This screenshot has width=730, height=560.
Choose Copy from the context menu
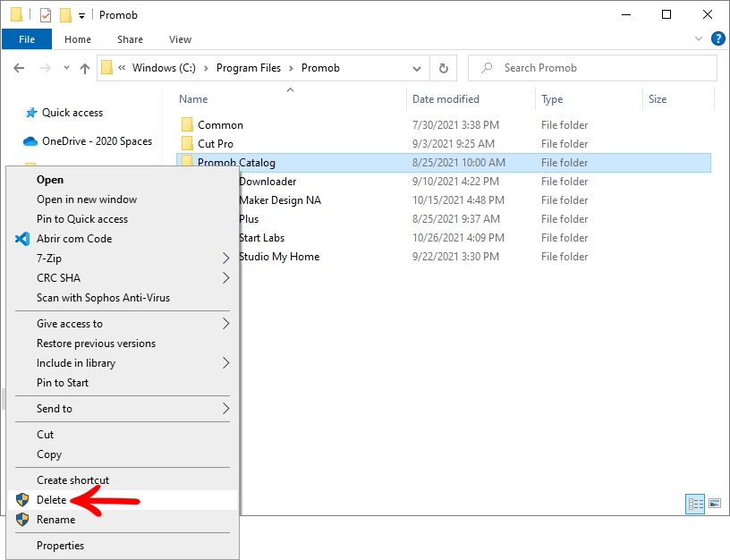pos(123,454)
